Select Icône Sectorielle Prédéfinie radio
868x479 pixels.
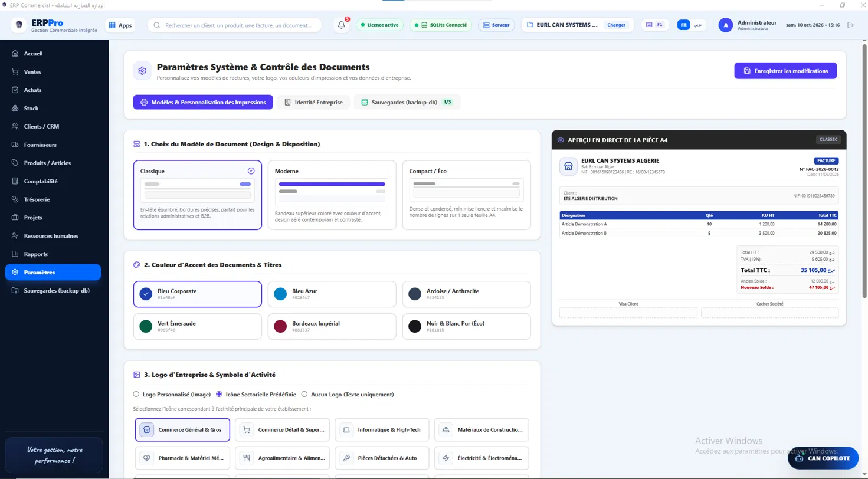[219, 394]
